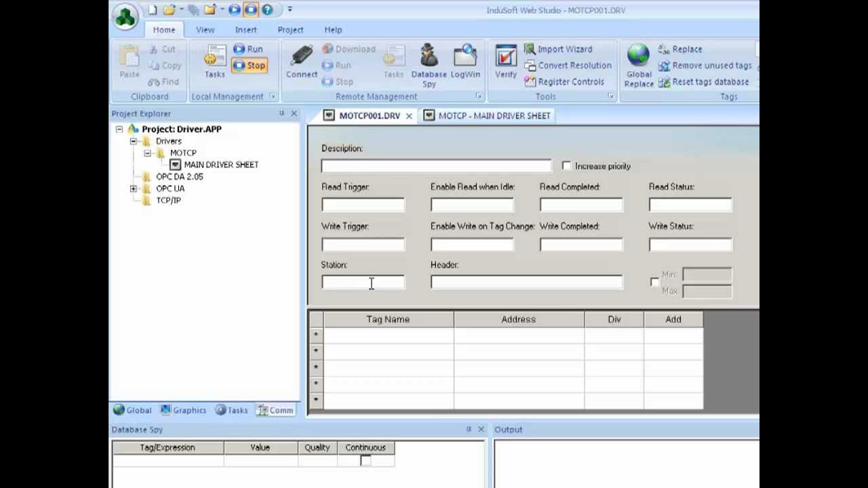Switch to the Home ribbon tab
Screen dimensions: 868x488
[164, 30]
